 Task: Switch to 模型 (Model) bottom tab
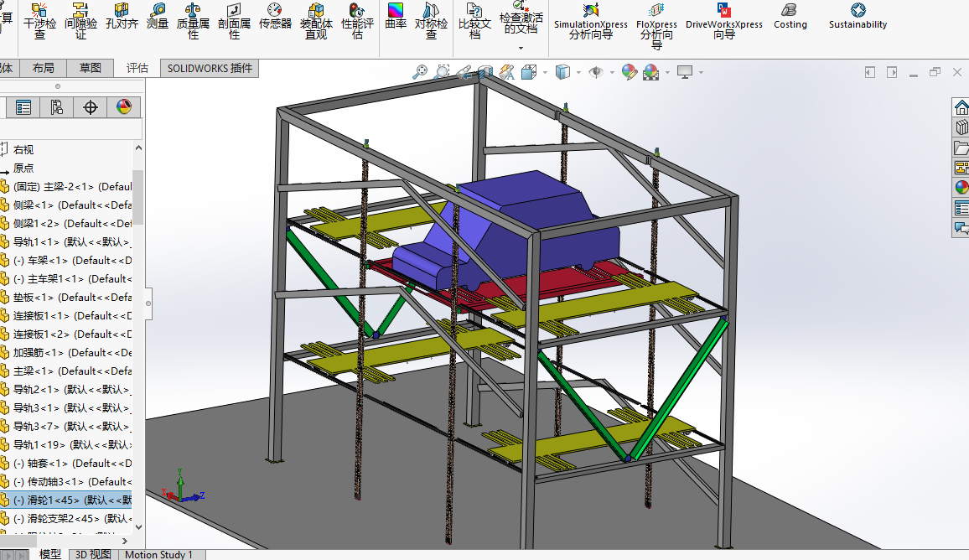point(50,554)
